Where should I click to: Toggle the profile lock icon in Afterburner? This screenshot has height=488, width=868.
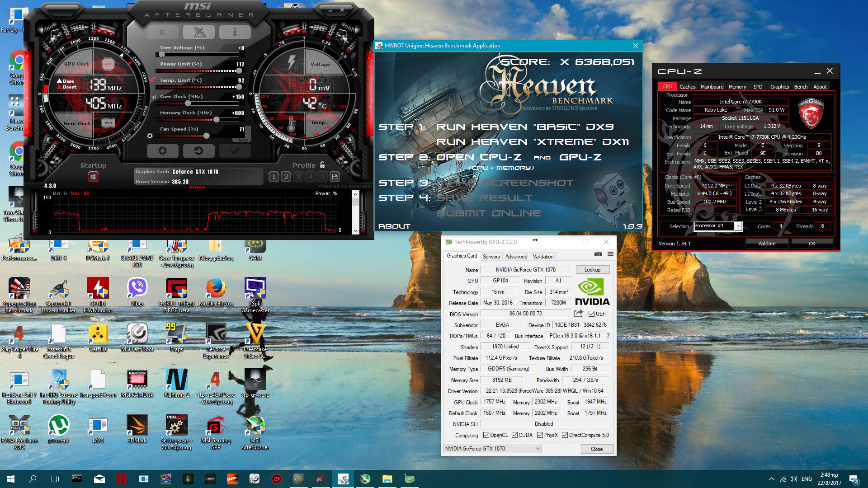pyautogui.click(x=322, y=165)
